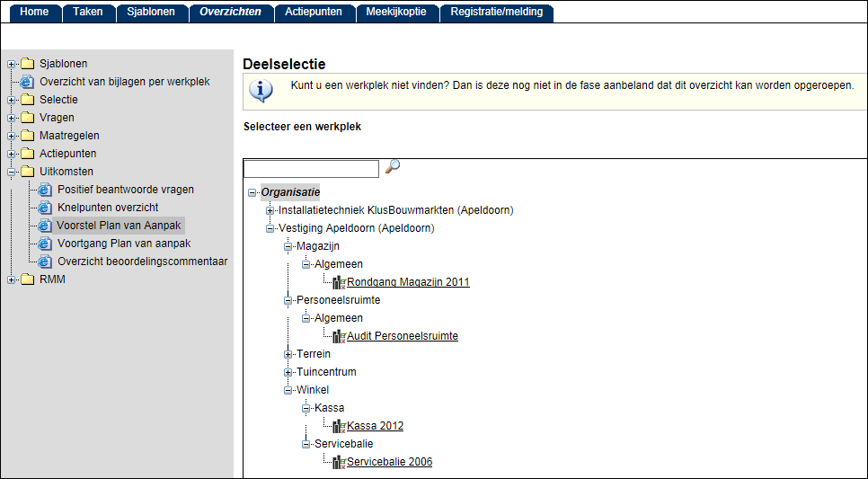Click the Maatregelen folder icon
The width and height of the screenshot is (868, 479).
tap(27, 136)
